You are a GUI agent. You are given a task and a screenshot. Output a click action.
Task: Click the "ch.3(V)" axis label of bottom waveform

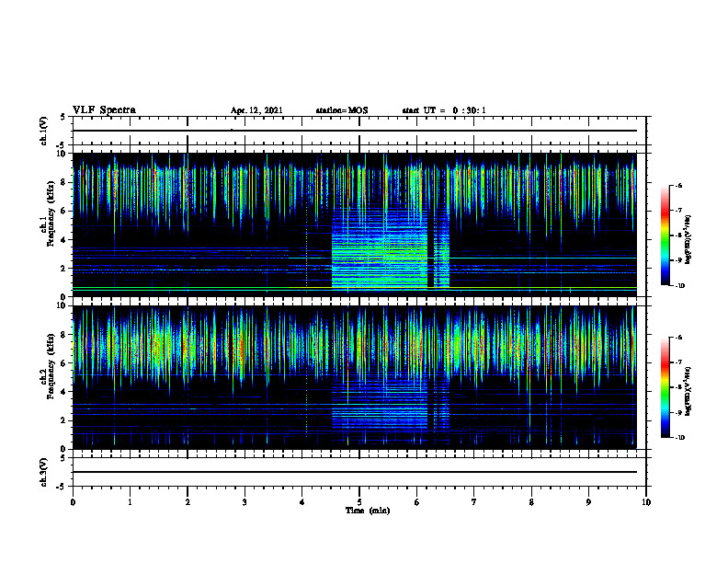coord(43,472)
